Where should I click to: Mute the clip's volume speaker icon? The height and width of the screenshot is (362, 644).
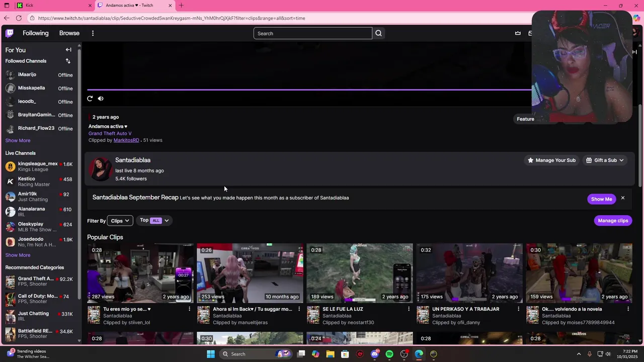[x=101, y=99]
